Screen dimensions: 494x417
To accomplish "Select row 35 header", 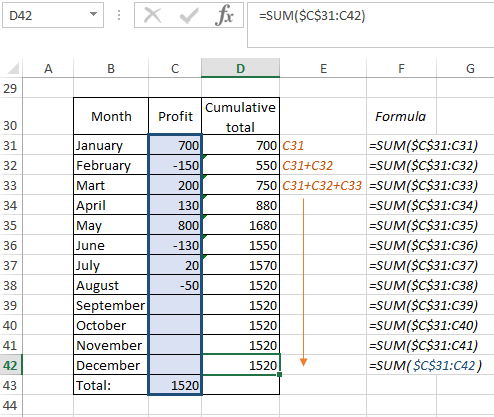I will 10,225.
